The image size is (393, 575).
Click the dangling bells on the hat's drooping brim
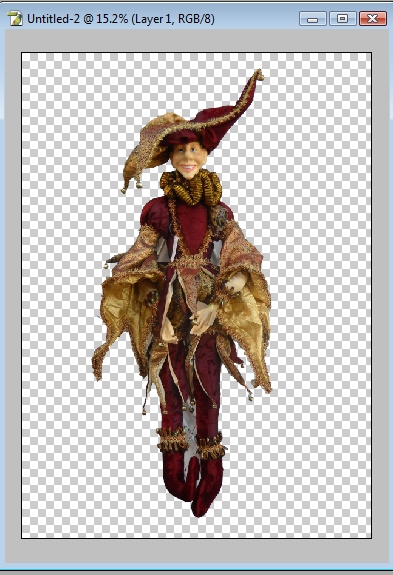tap(132, 186)
